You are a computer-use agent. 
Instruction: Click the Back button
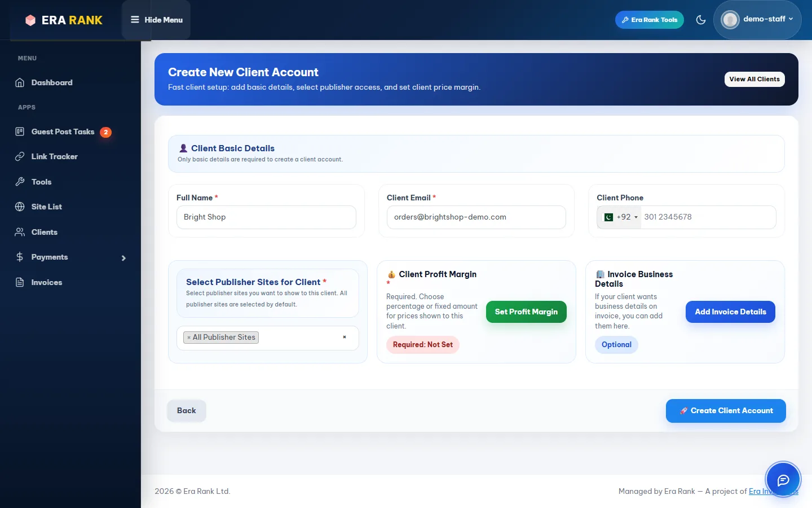click(x=187, y=411)
